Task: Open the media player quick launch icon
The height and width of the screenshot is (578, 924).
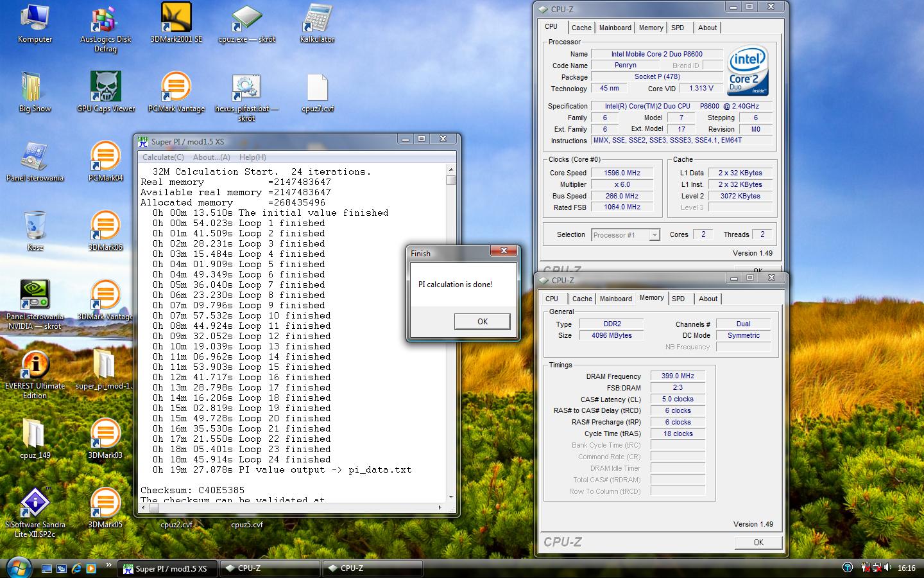Action: click(91, 568)
